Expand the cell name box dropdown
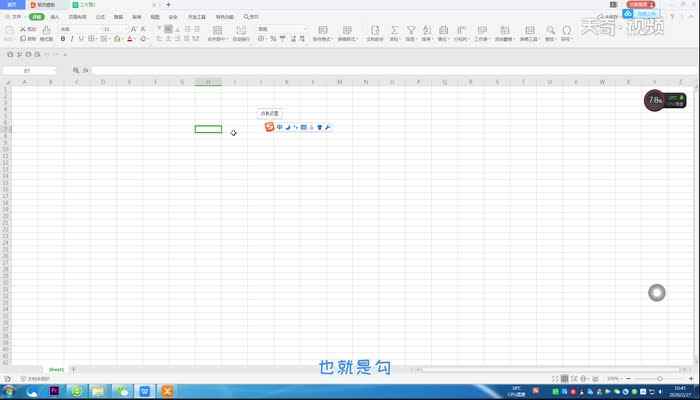Screen dimensions: 700x400 [54, 71]
